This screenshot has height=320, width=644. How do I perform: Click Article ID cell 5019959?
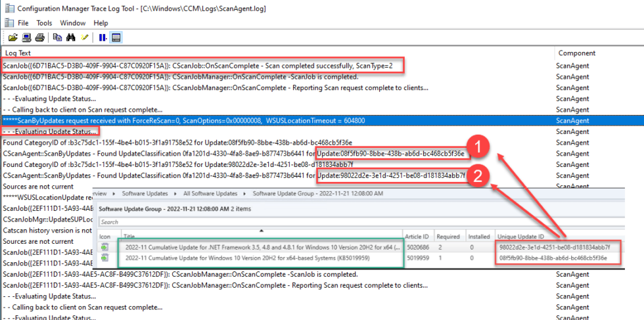click(417, 258)
